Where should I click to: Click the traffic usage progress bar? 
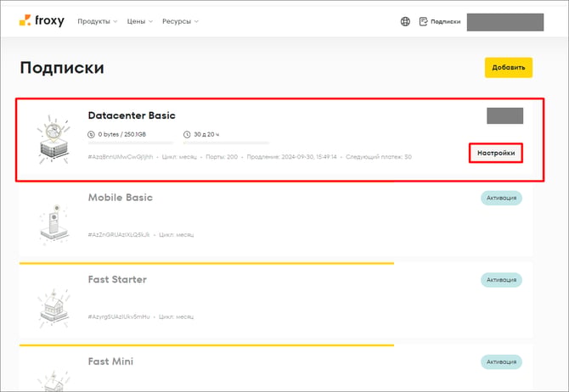[130, 143]
